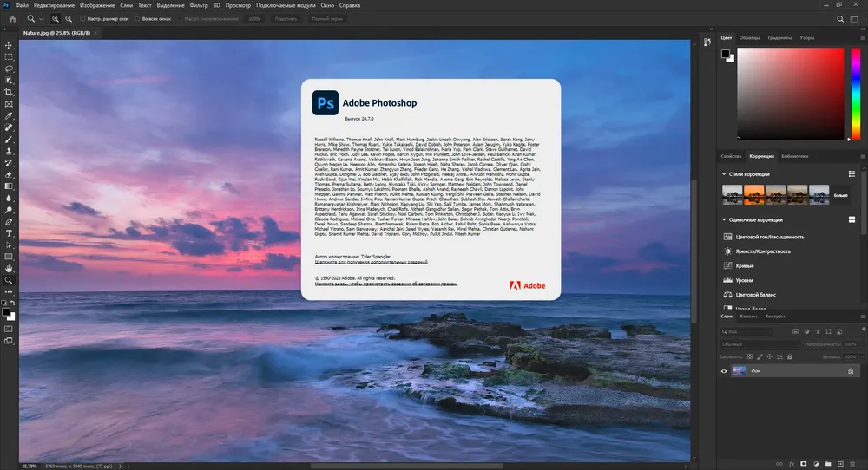Open the Edit Toolbar three-dots menu

[9, 292]
